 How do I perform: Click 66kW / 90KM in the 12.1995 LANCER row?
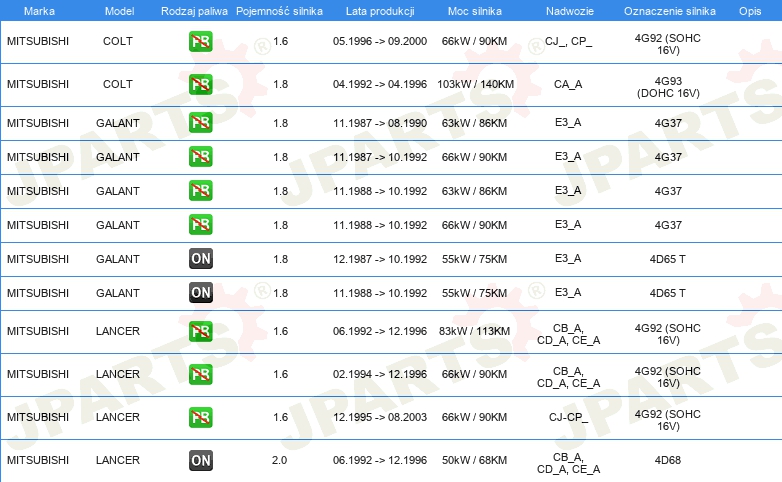(474, 417)
